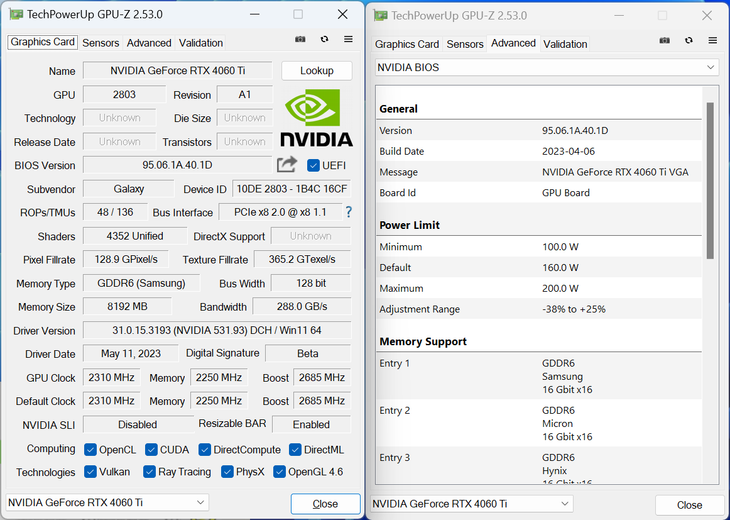Open GPU selector dropdown in right window
The width and height of the screenshot is (730, 520).
pyautogui.click(x=472, y=504)
